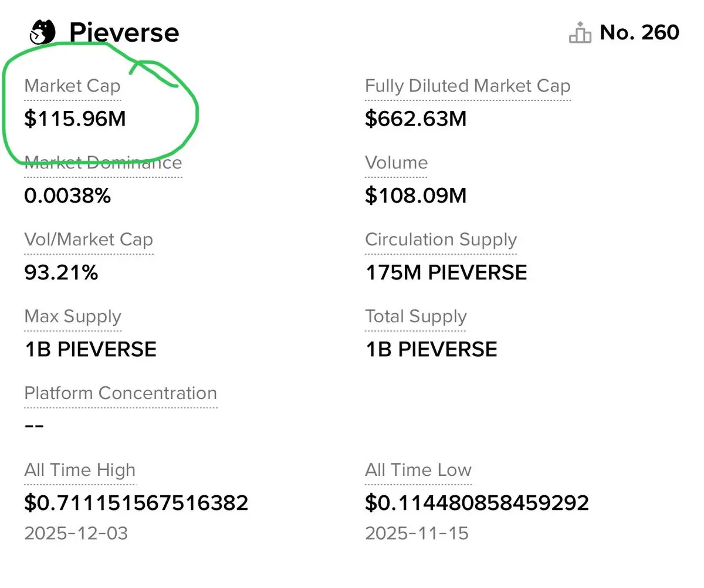Viewport: 704px width, 588px height.
Task: Click the No. 260 rank label
Action: tap(639, 32)
